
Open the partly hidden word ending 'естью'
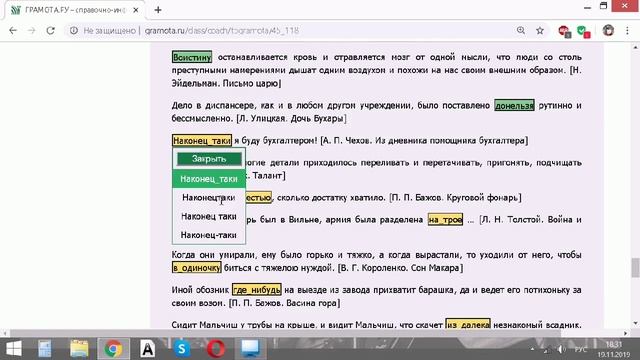pyautogui.click(x=258, y=198)
